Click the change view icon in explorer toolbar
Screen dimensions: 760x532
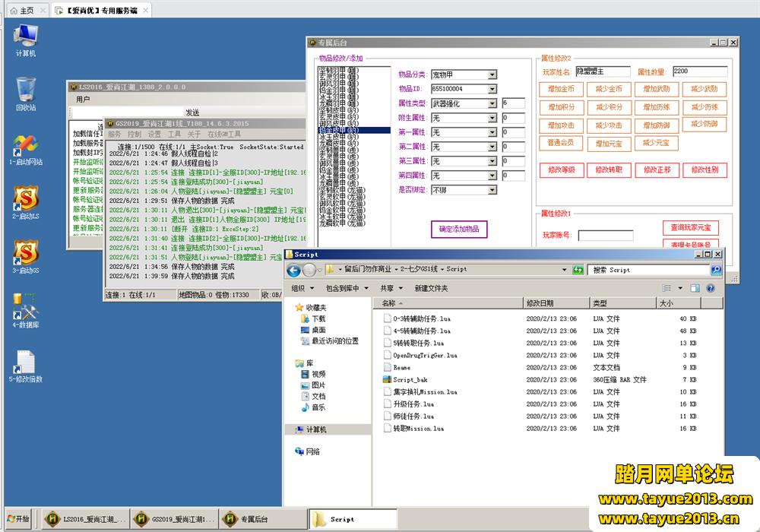(667, 288)
